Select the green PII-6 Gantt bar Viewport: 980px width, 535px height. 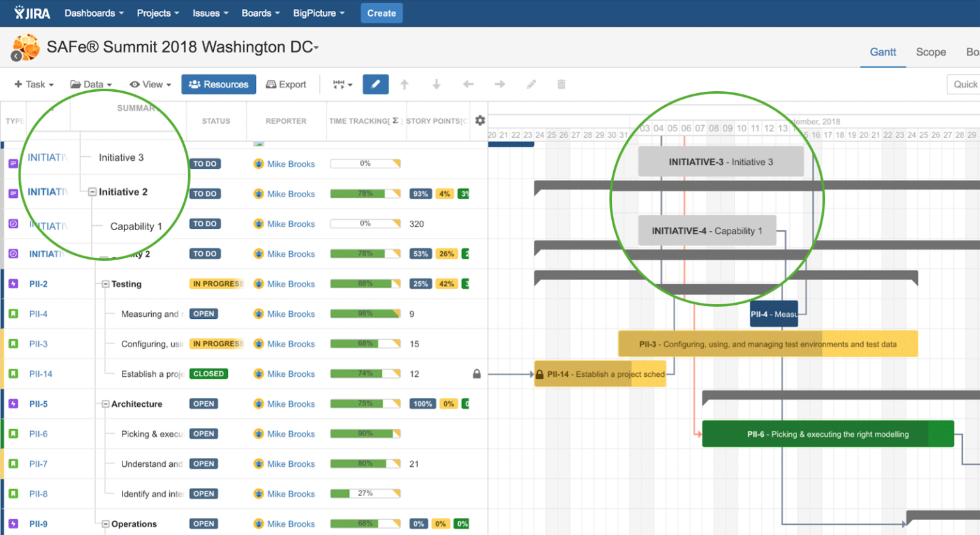click(x=828, y=434)
